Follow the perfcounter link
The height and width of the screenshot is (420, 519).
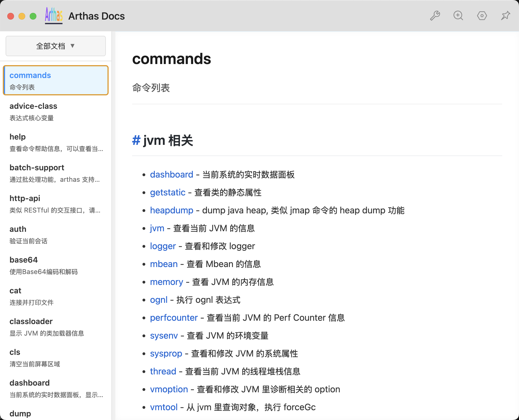(174, 318)
